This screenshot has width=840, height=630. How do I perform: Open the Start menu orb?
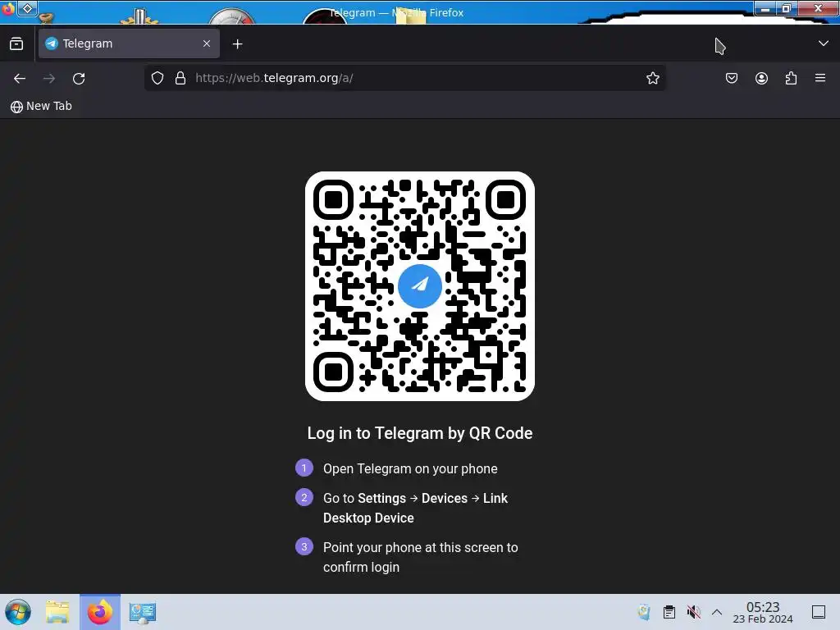pyautogui.click(x=18, y=612)
